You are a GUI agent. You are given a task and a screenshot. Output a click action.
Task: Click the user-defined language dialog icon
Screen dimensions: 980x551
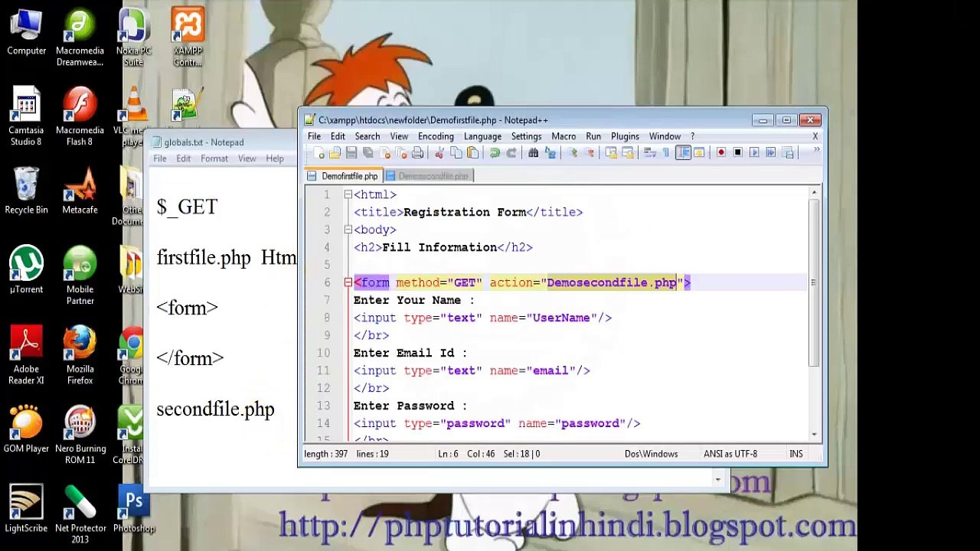tap(700, 153)
